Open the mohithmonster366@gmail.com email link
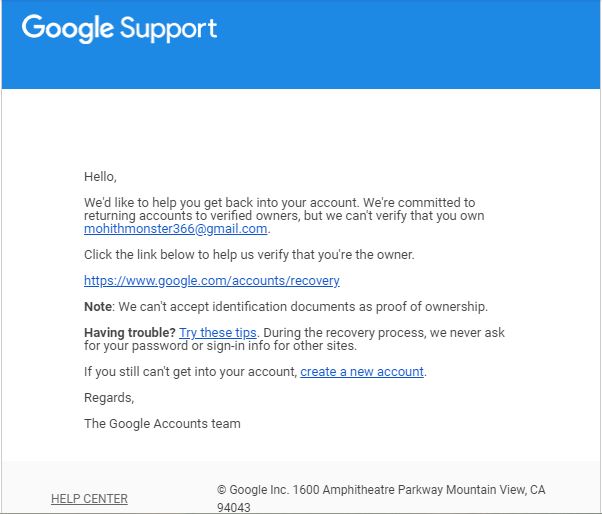This screenshot has height=514, width=602. 176,229
